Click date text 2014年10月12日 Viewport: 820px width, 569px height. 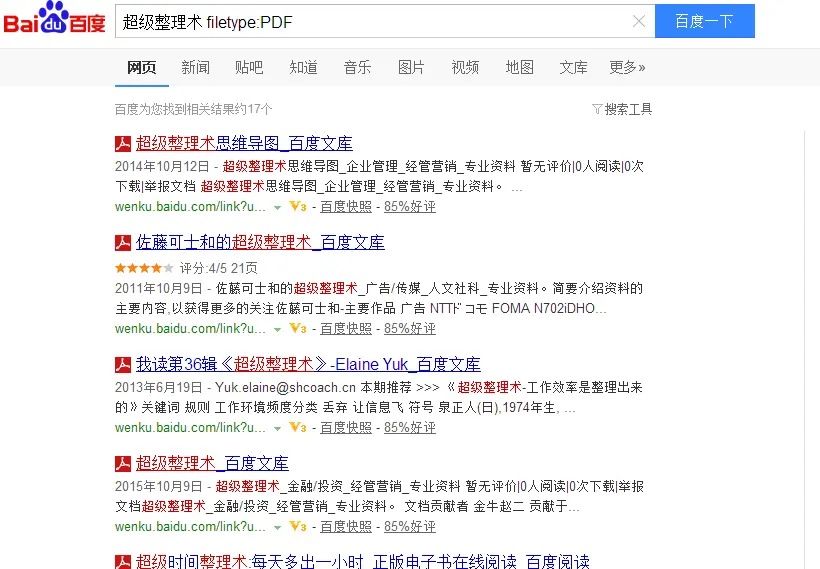click(x=162, y=166)
